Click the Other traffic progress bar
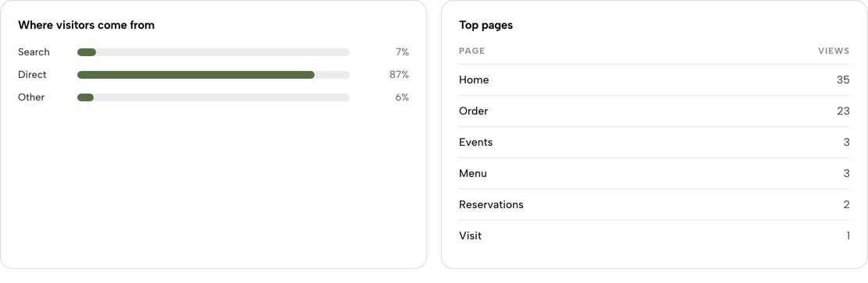 tap(213, 97)
